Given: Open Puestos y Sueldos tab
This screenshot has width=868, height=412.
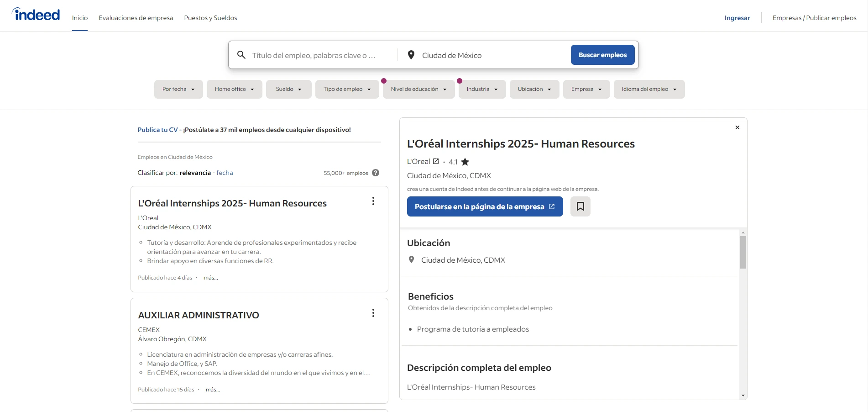Looking at the screenshot, I should coord(210,18).
